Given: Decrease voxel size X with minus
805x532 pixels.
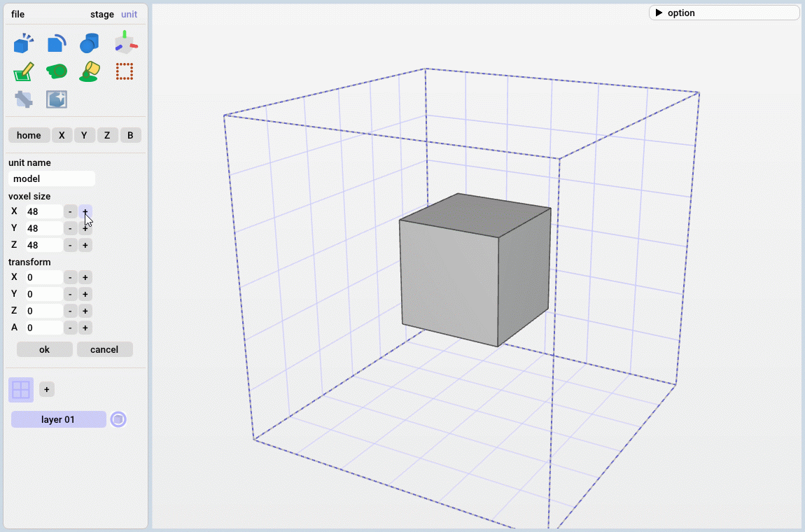Looking at the screenshot, I should [70, 211].
